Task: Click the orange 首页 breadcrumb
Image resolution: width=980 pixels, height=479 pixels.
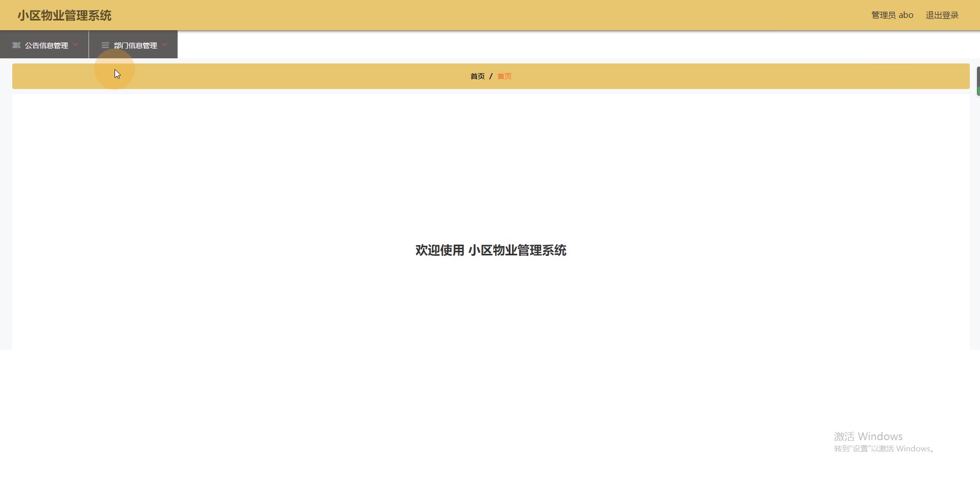Action: [504, 76]
